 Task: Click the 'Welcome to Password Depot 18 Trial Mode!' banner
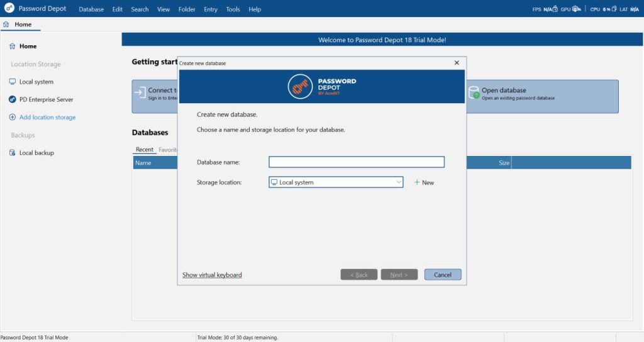382,40
